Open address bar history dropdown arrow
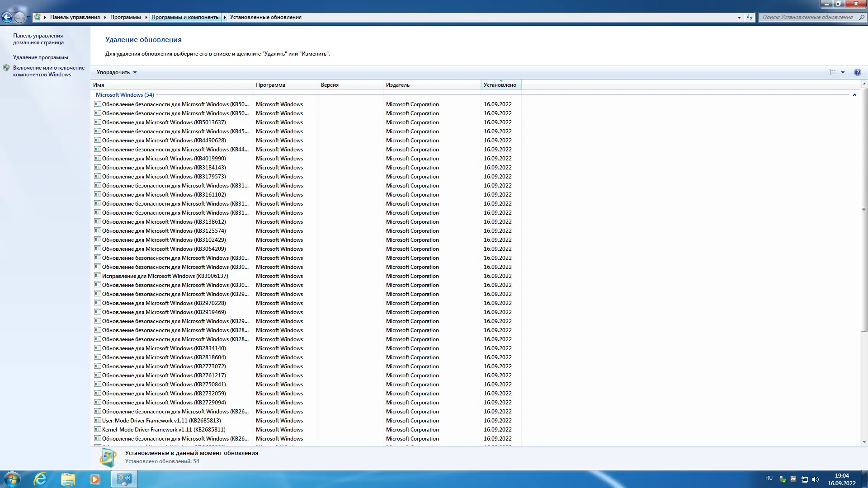 739,17
